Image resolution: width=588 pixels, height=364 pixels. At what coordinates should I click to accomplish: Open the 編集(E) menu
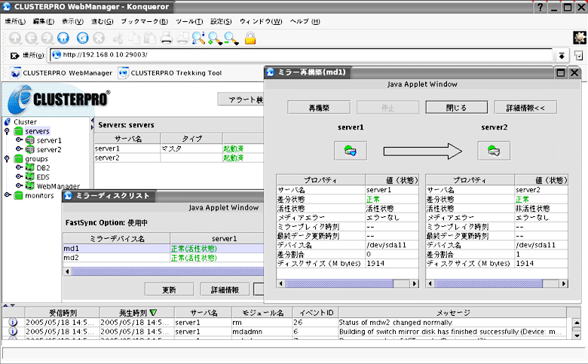tap(44, 21)
